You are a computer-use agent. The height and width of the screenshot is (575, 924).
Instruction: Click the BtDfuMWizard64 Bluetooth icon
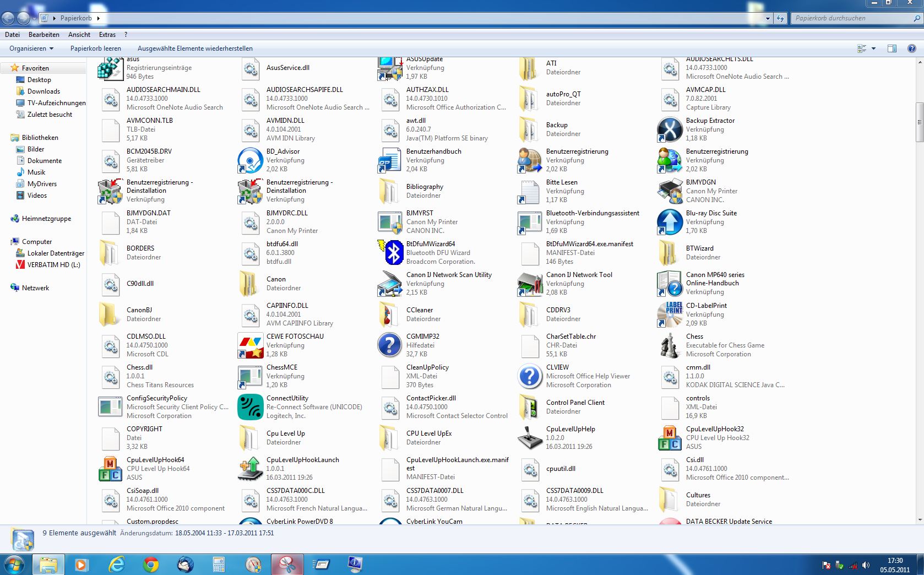390,253
